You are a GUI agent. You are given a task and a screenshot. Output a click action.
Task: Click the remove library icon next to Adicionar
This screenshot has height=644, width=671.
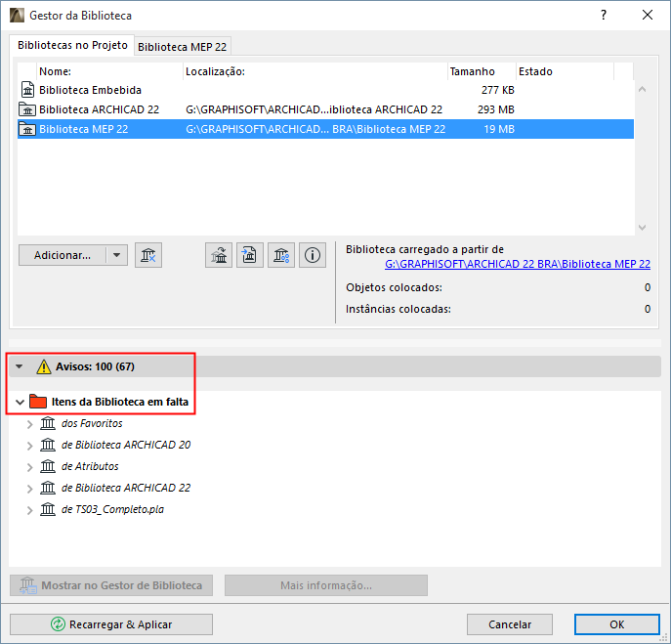tap(148, 255)
